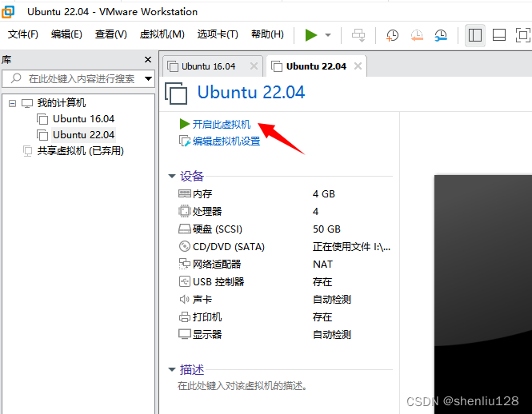Click the speaker icon beside 声卡
Viewport: 532px width, 414px height.
coord(184,300)
